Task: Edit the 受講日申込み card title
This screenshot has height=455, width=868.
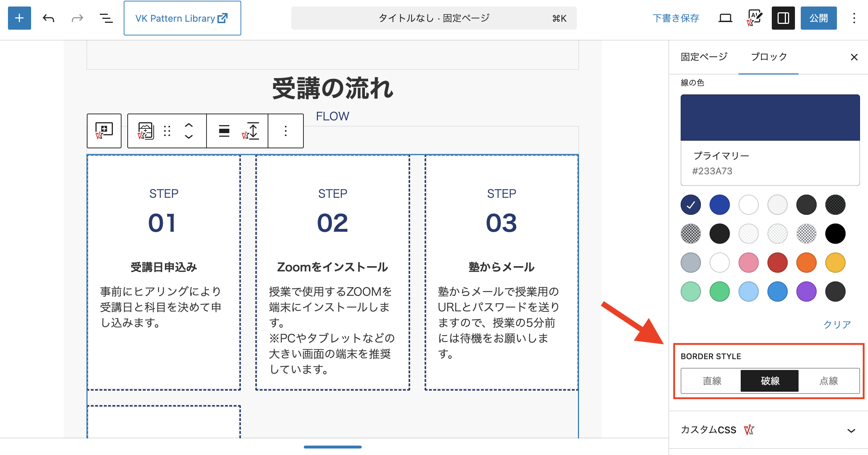Action: 164,267
